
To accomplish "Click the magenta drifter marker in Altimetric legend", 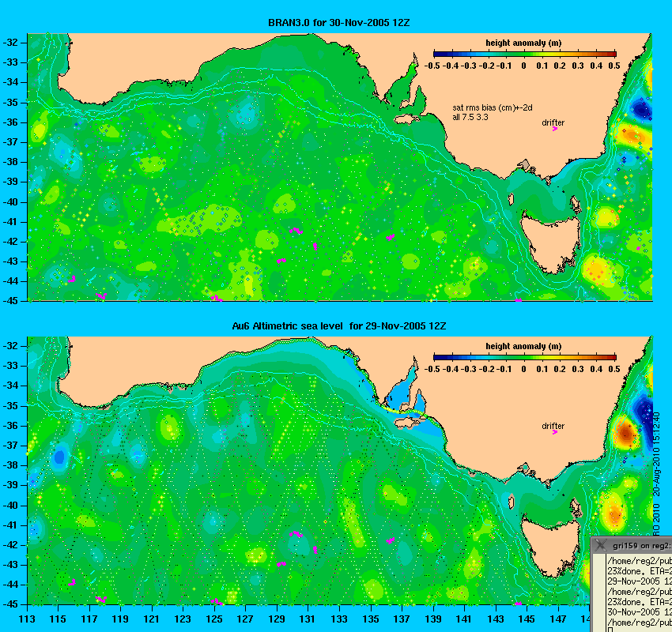I will 554,432.
